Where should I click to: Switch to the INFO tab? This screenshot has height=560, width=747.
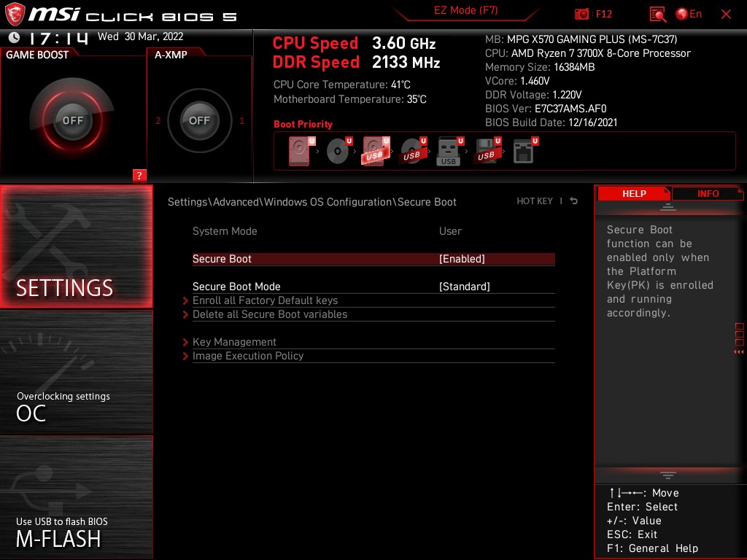(x=708, y=193)
